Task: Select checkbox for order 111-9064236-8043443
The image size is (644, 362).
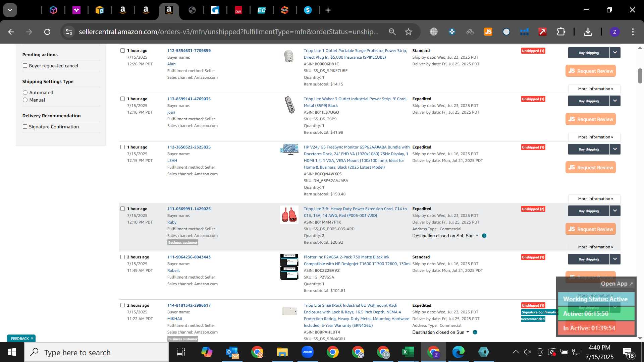Action: click(x=122, y=257)
